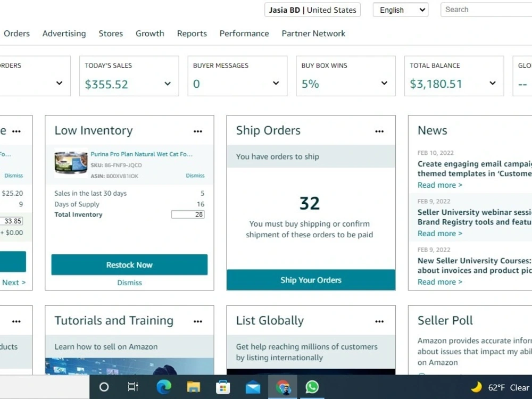Click the Seller Poll heading
The height and width of the screenshot is (399, 532).
point(445,320)
